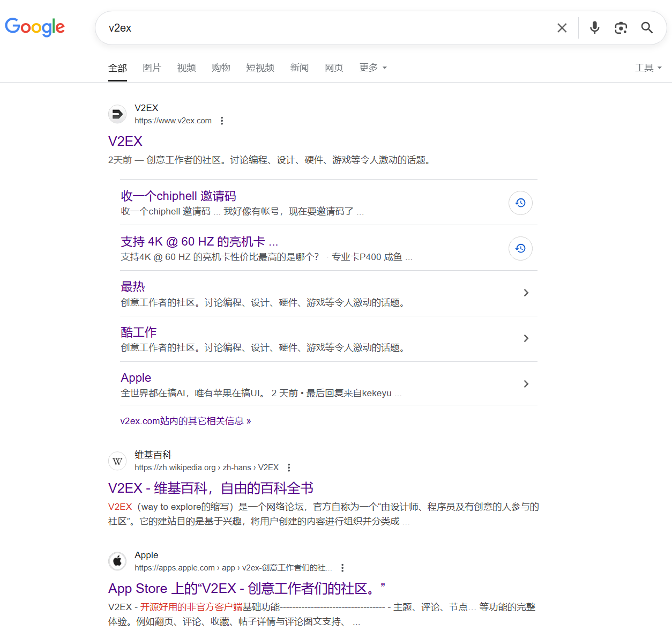Viewport: 672px width, 638px height.
Task: Start voice search with microphone icon
Action: coord(594,28)
